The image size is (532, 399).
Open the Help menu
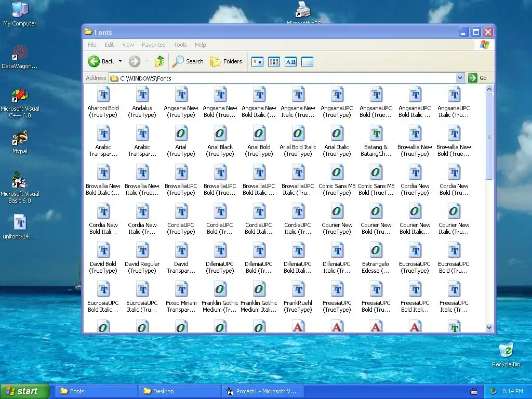tap(200, 45)
